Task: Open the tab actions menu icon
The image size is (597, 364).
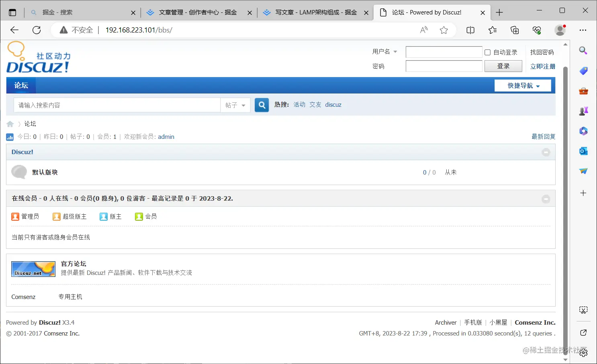Action: 12,12
